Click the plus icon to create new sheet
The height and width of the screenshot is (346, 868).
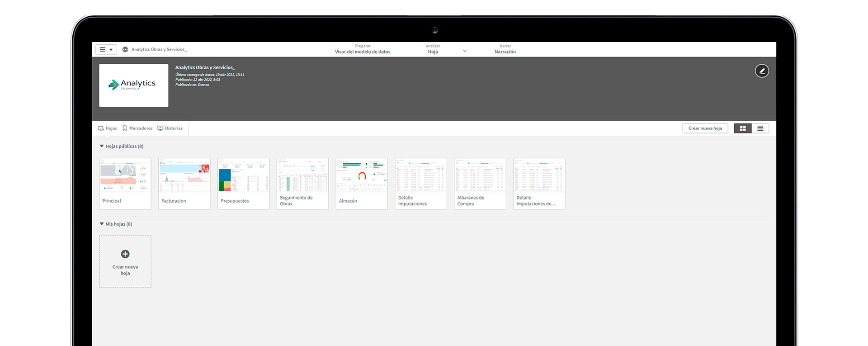125,254
